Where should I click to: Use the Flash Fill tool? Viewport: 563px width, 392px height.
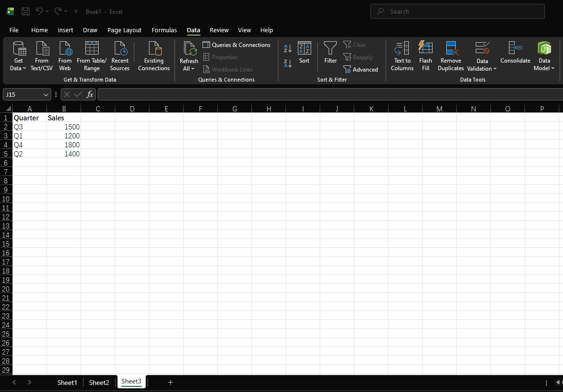coord(425,55)
